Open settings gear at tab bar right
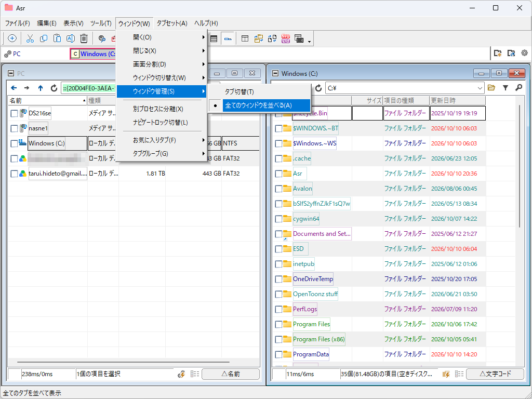The width and height of the screenshot is (532, 399). pos(525,53)
